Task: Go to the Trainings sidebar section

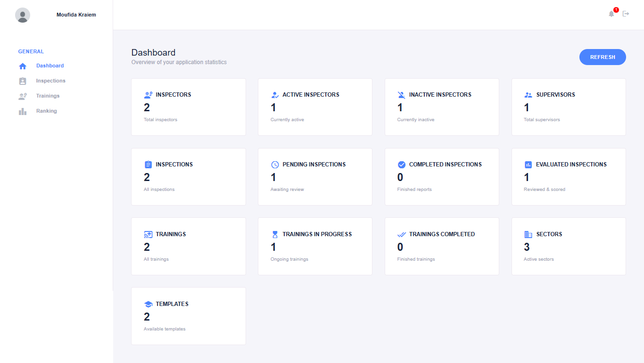Action: [49, 96]
